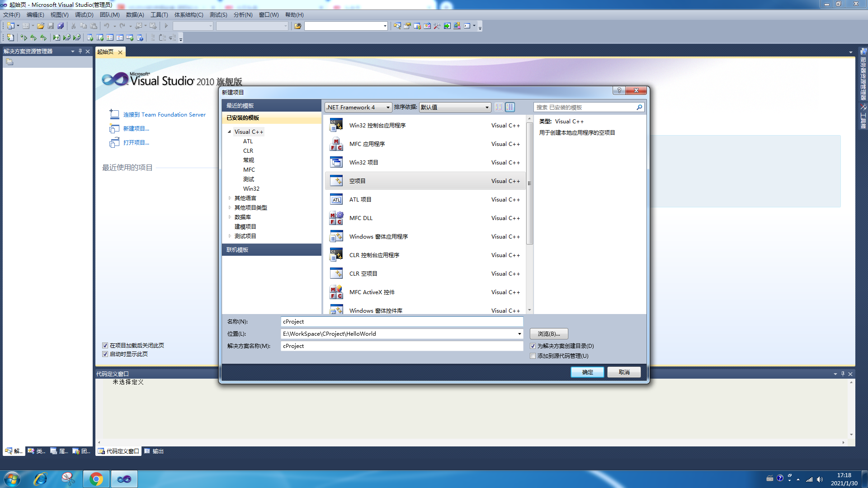The width and height of the screenshot is (868, 488).
Task: Click the 新建项目... link on start page
Action: tap(136, 129)
